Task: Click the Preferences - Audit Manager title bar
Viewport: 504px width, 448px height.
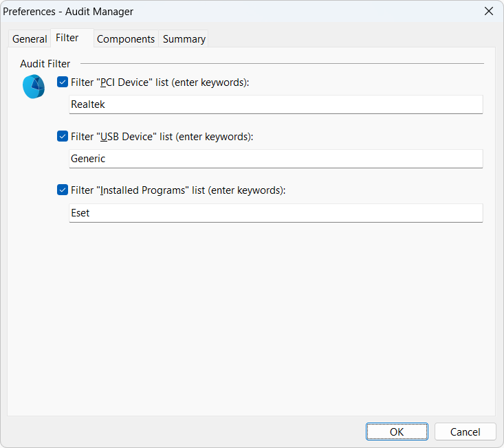Action: [206, 11]
